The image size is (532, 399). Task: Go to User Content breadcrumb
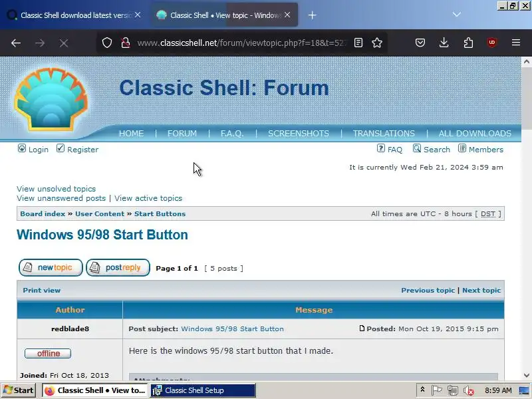(x=100, y=213)
